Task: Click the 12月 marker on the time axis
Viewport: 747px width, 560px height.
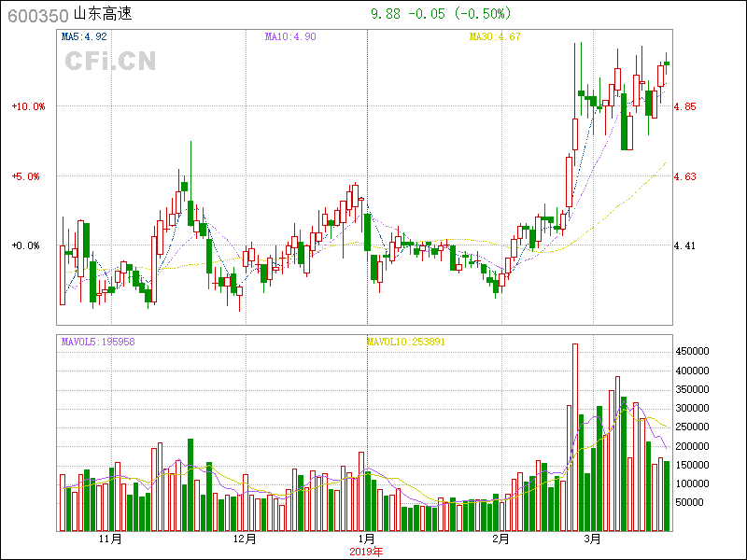Action: (x=244, y=539)
